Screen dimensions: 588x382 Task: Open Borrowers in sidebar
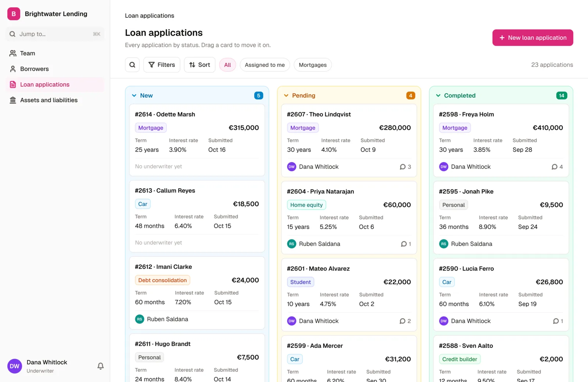click(x=55, y=69)
